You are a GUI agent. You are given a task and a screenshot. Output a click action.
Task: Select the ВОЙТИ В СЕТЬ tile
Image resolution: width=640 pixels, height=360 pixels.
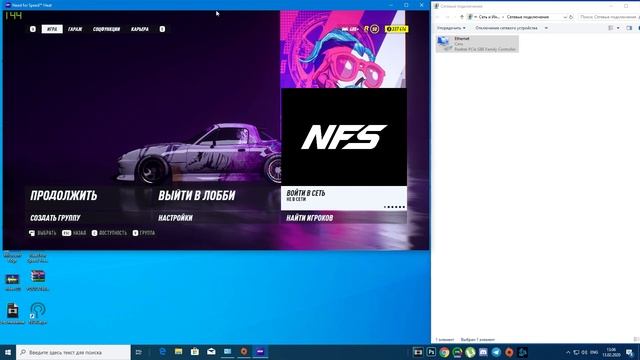[344, 198]
